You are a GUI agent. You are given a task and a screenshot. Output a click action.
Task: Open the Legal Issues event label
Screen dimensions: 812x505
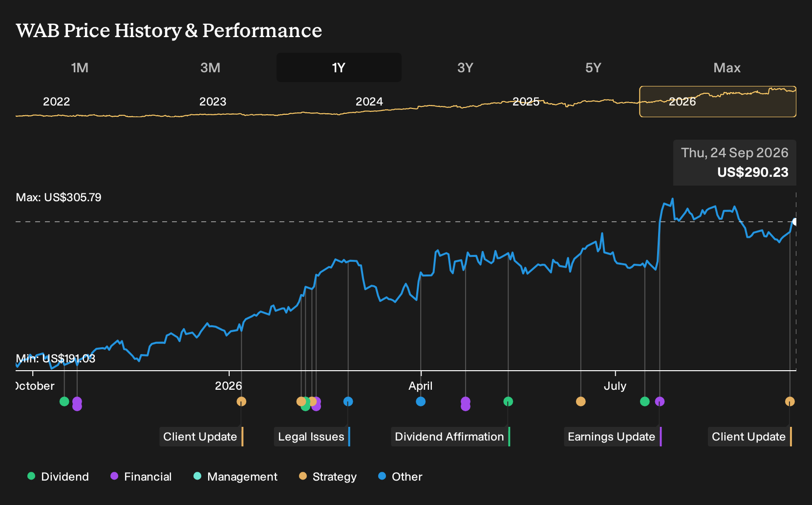(312, 437)
